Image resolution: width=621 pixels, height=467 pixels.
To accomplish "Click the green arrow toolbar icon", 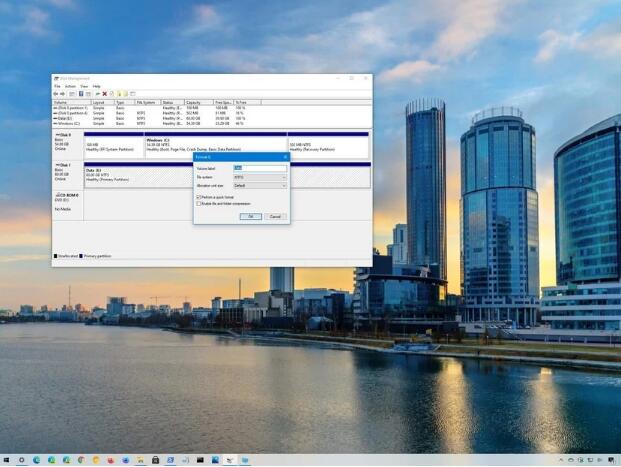I will point(97,94).
